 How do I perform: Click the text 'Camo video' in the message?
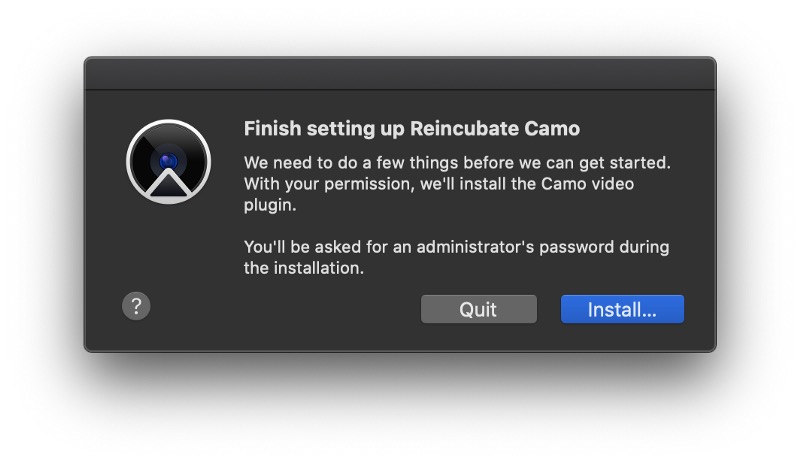[587, 184]
